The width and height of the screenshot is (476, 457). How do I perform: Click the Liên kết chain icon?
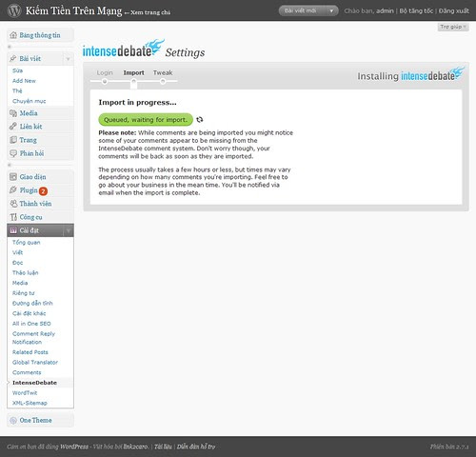click(13, 127)
